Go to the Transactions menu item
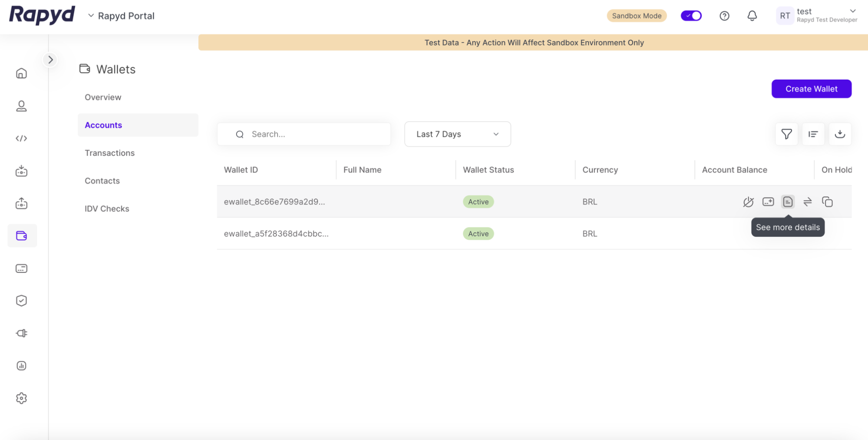Viewport: 868px width, 440px height. tap(109, 153)
